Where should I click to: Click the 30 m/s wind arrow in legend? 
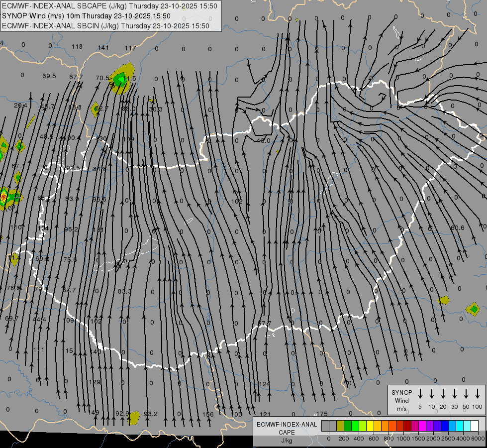pos(454,394)
